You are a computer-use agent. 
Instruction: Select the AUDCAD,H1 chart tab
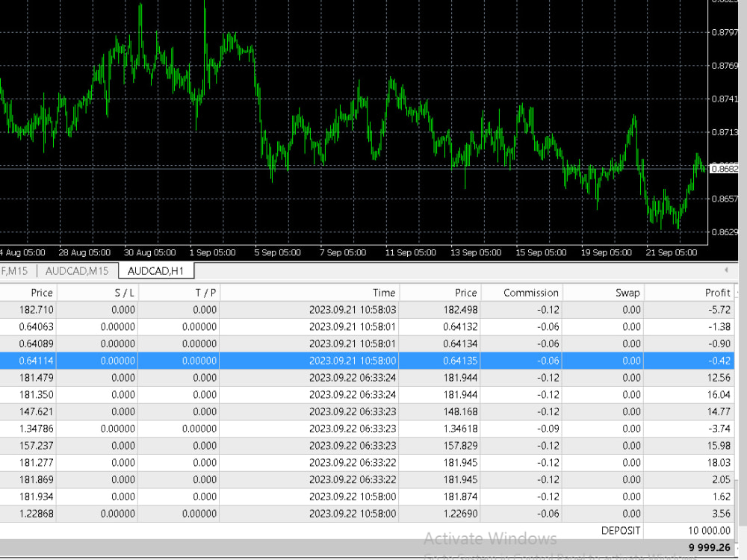point(156,271)
